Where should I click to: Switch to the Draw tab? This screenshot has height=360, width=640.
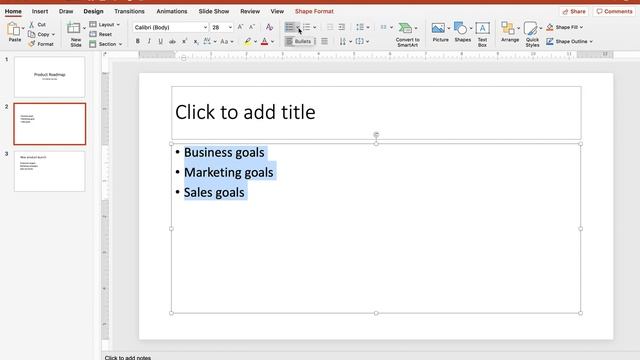[x=66, y=11]
